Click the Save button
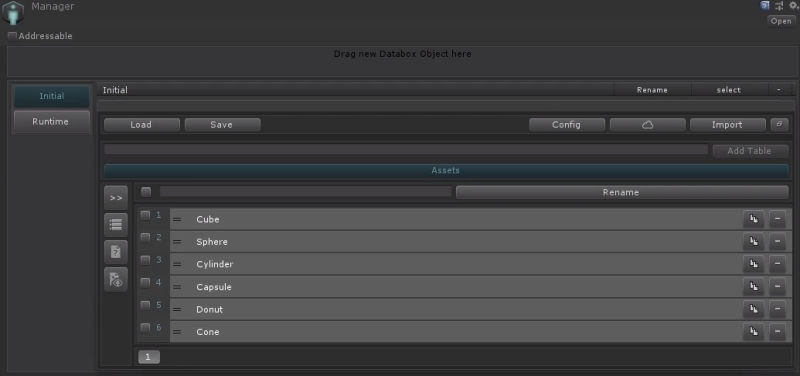This screenshot has width=800, height=376. 222,124
